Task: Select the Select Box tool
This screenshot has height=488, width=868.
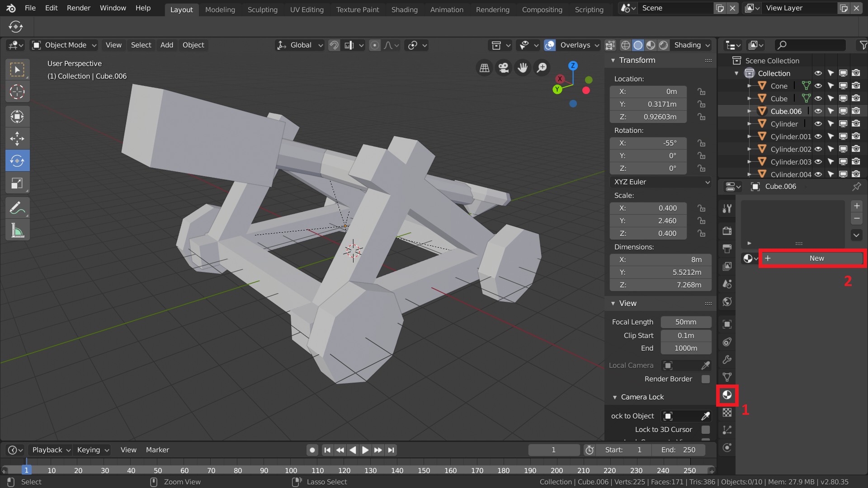Action: click(17, 70)
